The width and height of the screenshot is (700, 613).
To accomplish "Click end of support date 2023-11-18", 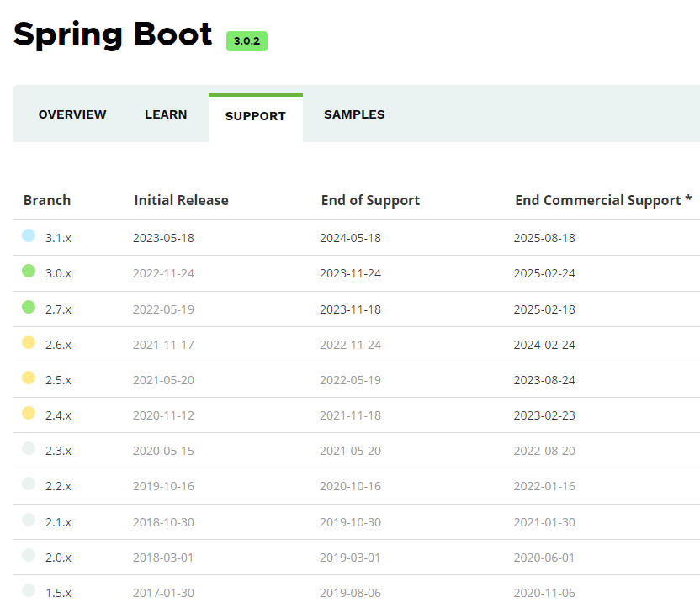I will point(351,309).
